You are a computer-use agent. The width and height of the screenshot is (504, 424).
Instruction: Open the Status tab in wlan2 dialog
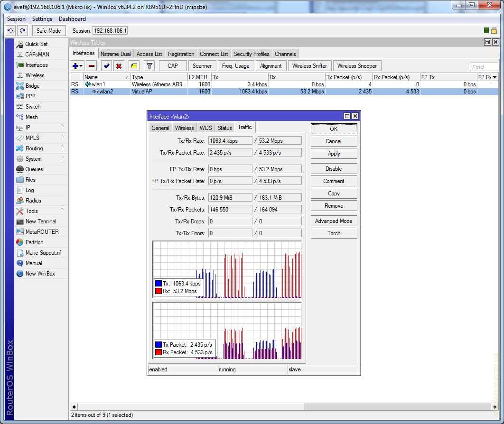coord(224,128)
